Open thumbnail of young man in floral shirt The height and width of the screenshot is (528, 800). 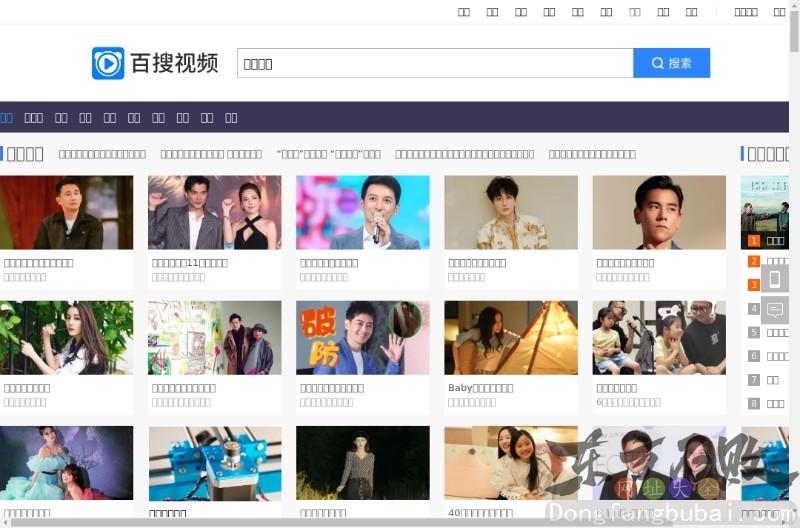point(511,212)
